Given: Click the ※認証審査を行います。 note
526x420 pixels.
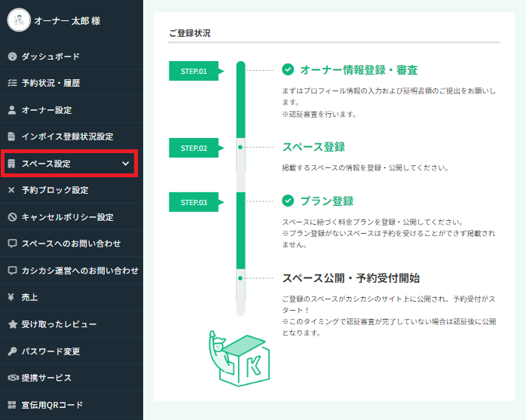Looking at the screenshot, I should pos(319,114).
